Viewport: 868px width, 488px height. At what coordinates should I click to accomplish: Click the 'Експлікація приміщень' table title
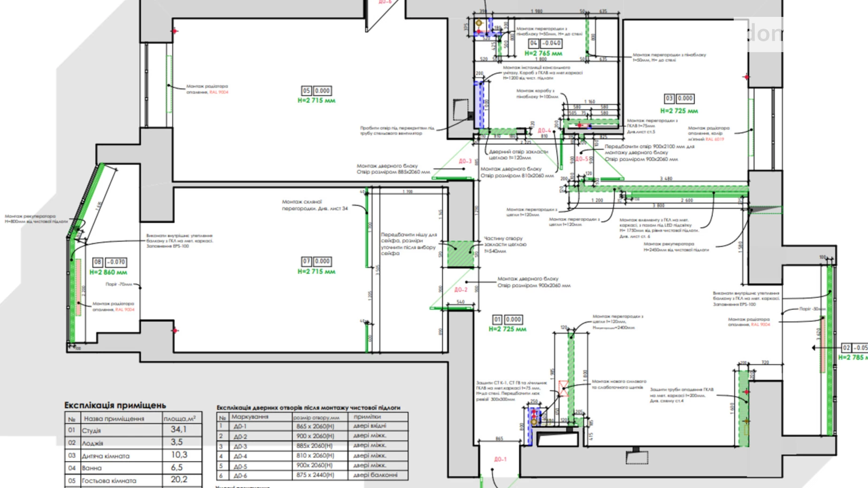(x=115, y=405)
